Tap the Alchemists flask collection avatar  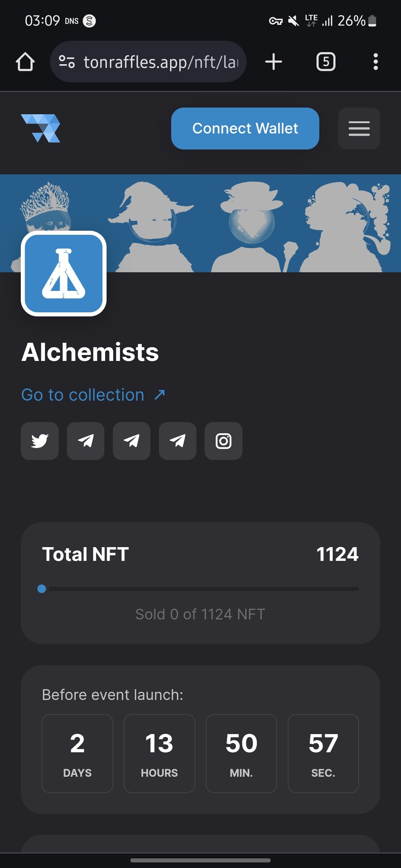[x=63, y=273]
